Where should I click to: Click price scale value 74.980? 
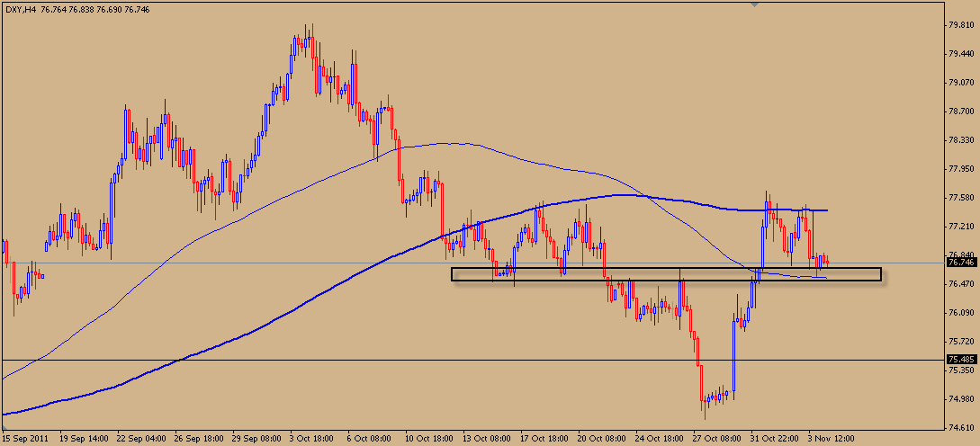pyautogui.click(x=962, y=398)
